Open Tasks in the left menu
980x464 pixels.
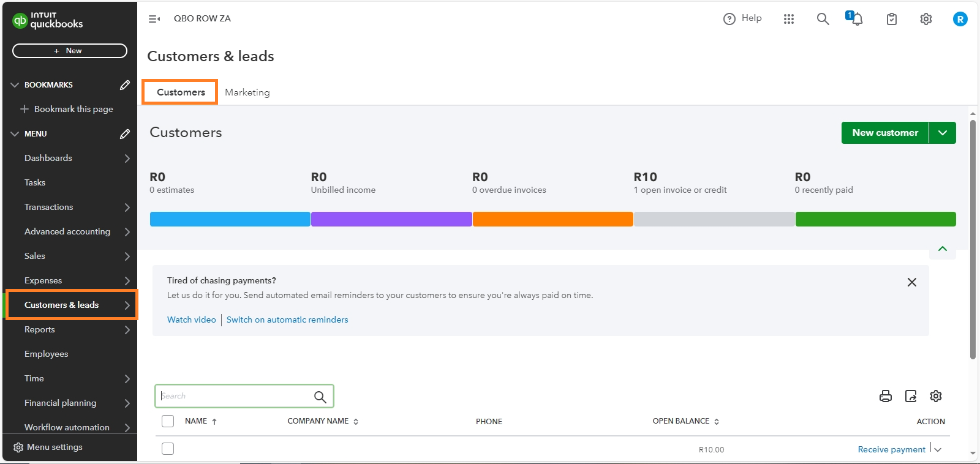[x=35, y=182]
